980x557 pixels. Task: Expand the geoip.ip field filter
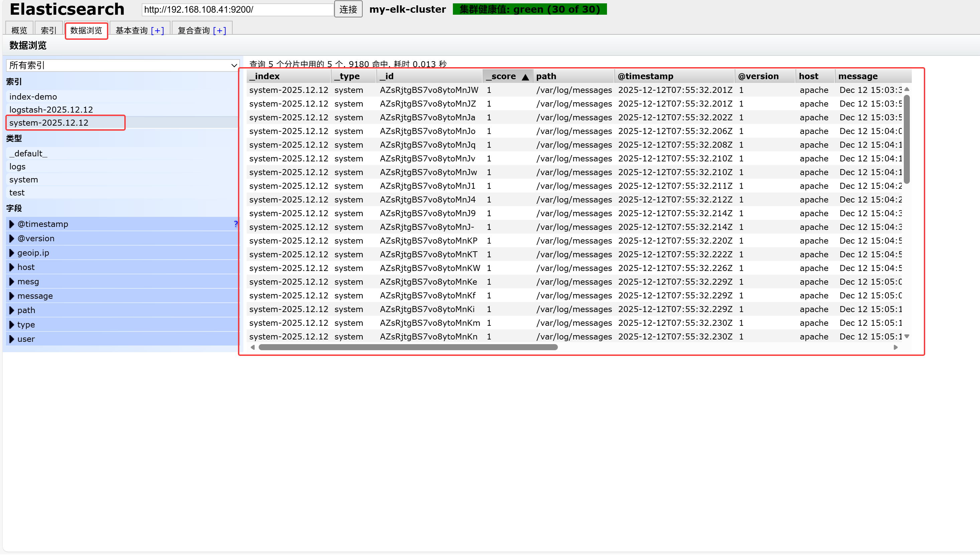point(11,253)
